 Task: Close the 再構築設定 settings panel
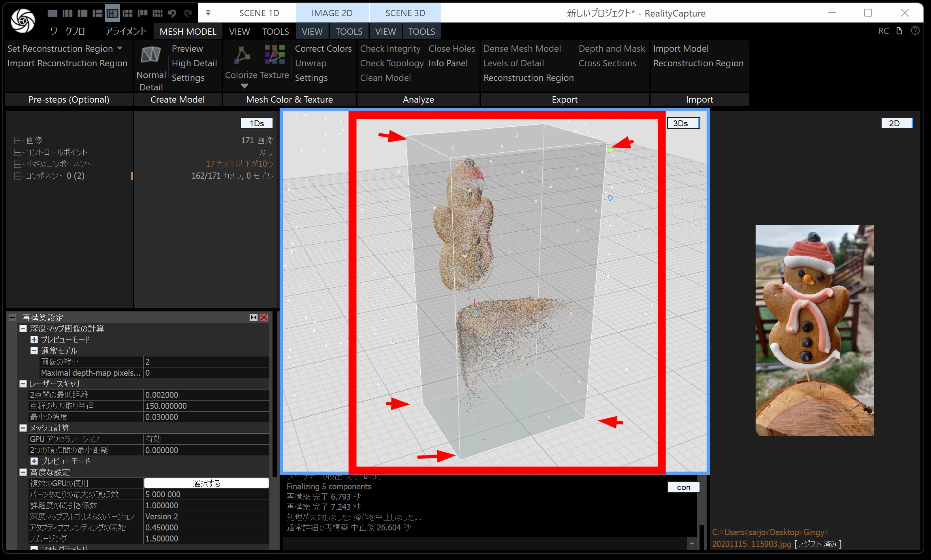tap(264, 317)
